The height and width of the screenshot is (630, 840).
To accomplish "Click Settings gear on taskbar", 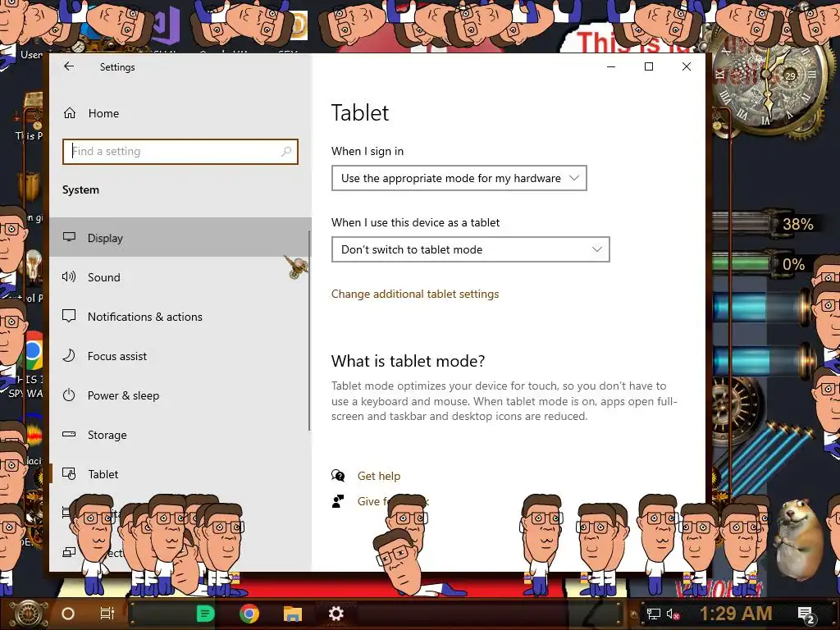I will coord(336,614).
